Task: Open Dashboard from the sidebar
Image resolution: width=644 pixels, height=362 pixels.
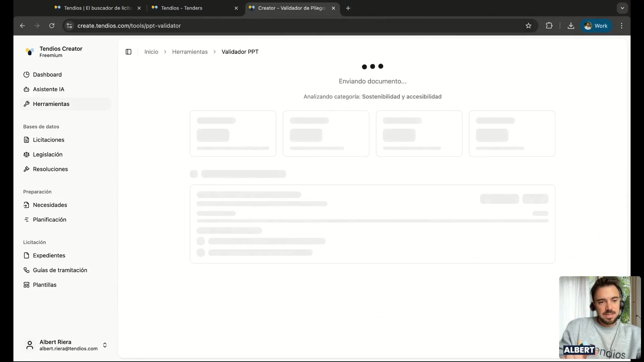Action: [47, 74]
